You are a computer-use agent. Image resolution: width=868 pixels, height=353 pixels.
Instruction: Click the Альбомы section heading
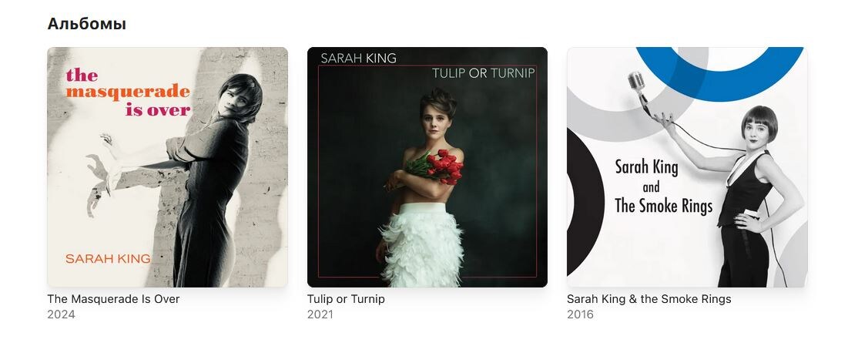(87, 24)
